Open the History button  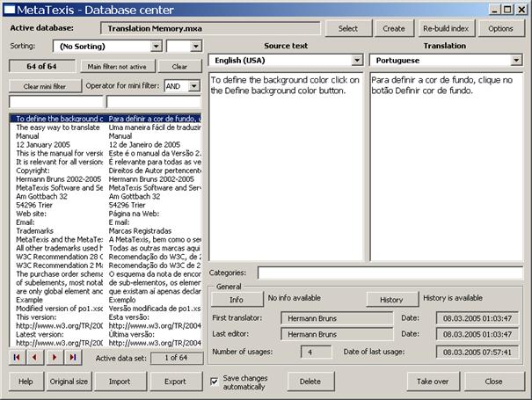(x=392, y=300)
